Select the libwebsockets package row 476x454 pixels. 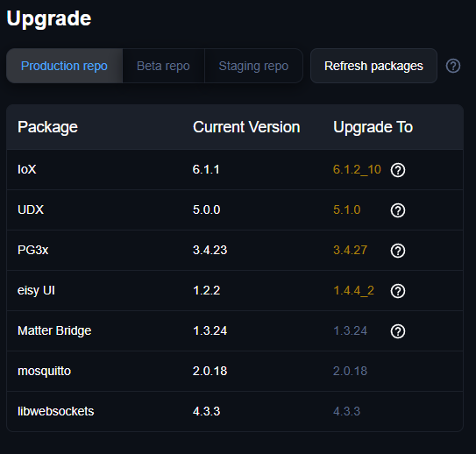click(x=235, y=412)
